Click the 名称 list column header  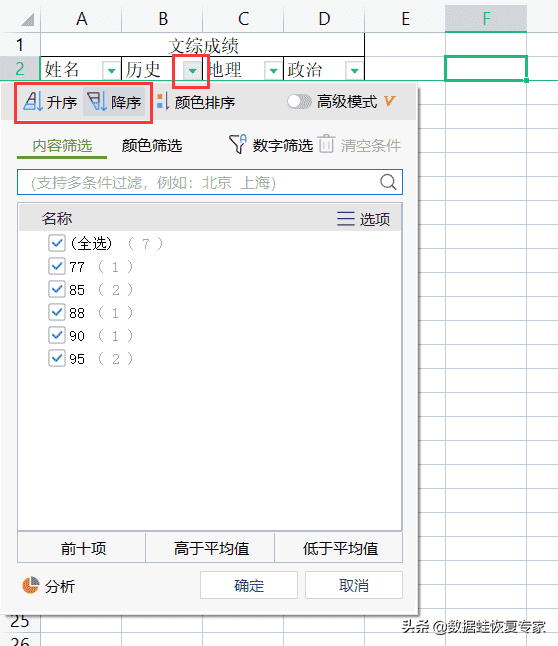point(57,218)
